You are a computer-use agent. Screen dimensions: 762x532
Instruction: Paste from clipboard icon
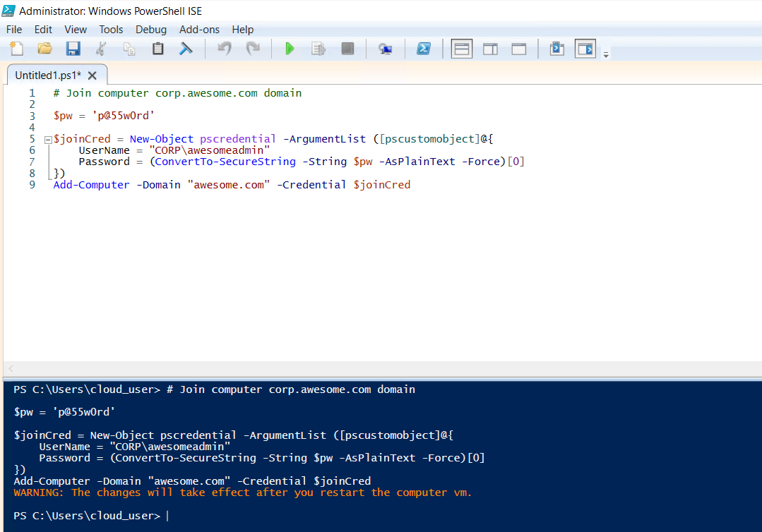[x=158, y=49]
